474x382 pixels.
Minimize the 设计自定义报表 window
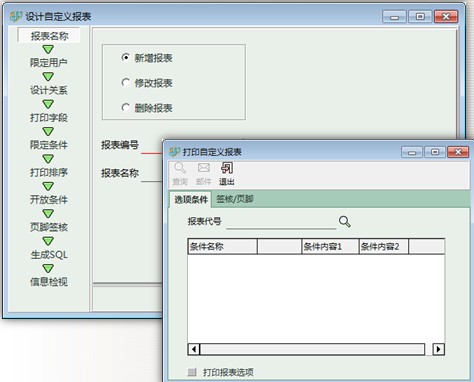[394, 16]
